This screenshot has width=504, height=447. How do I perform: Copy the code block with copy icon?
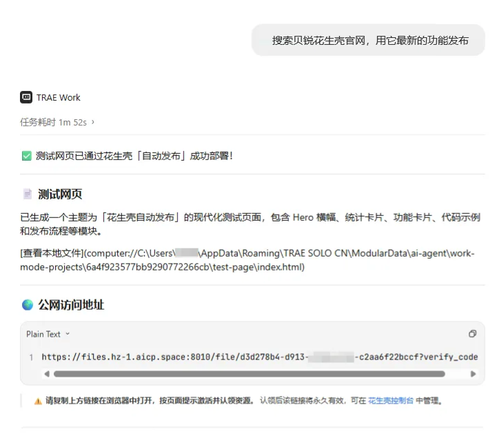(x=472, y=334)
